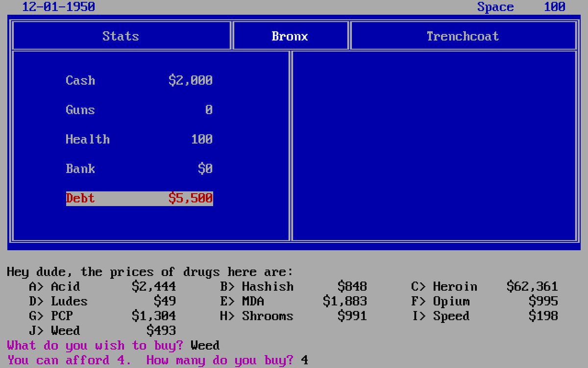Choose option B> Hashish
The image size is (588, 368).
(257, 287)
